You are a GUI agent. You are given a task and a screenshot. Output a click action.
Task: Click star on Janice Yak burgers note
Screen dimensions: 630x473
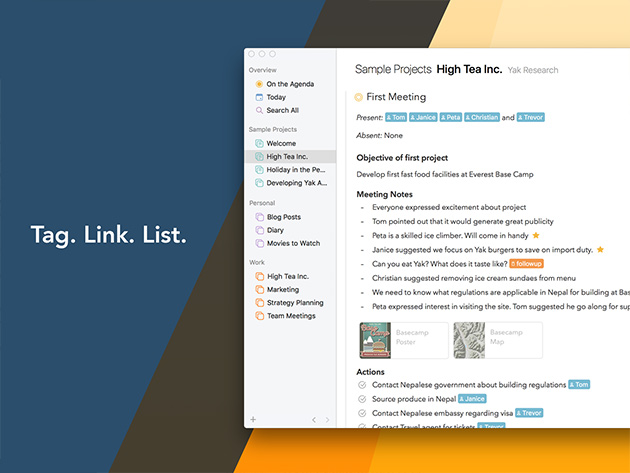point(600,250)
